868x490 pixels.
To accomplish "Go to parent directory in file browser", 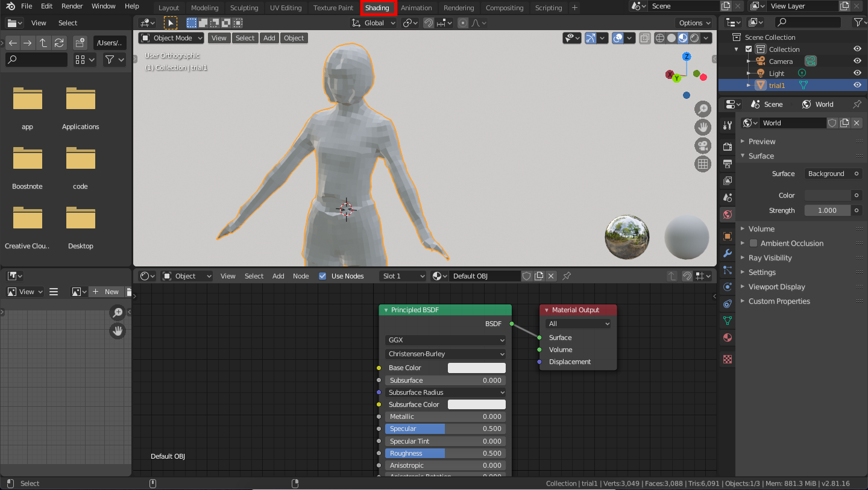I will [x=43, y=43].
